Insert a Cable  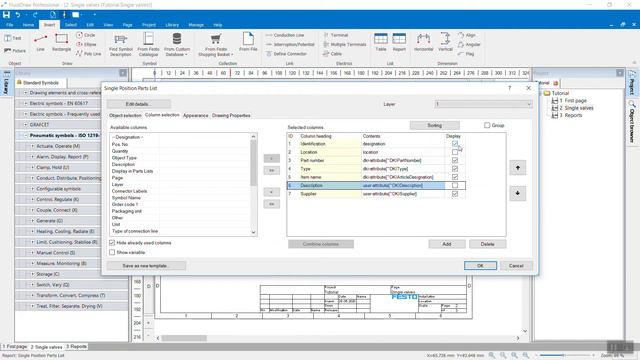coord(332,53)
